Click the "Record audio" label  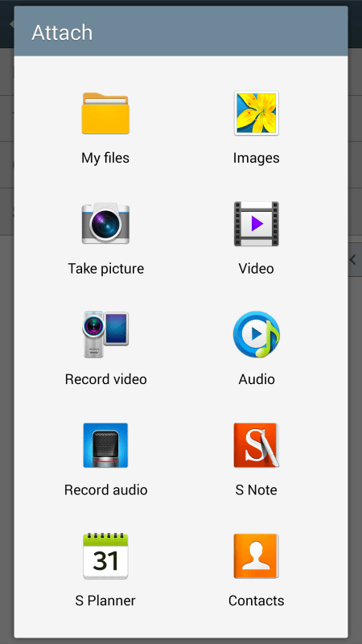point(106,489)
